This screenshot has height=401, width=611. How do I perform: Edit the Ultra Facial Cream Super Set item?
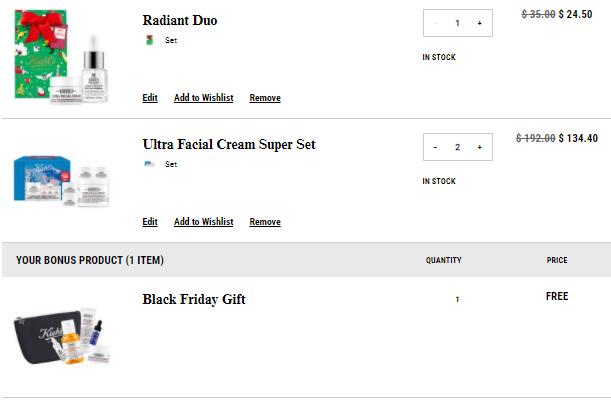150,222
